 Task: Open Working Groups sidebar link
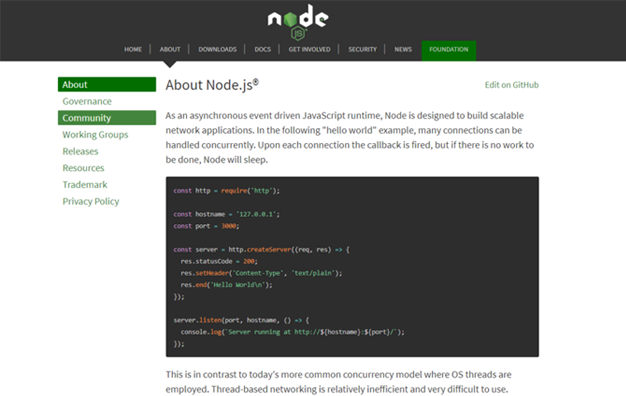(x=95, y=135)
